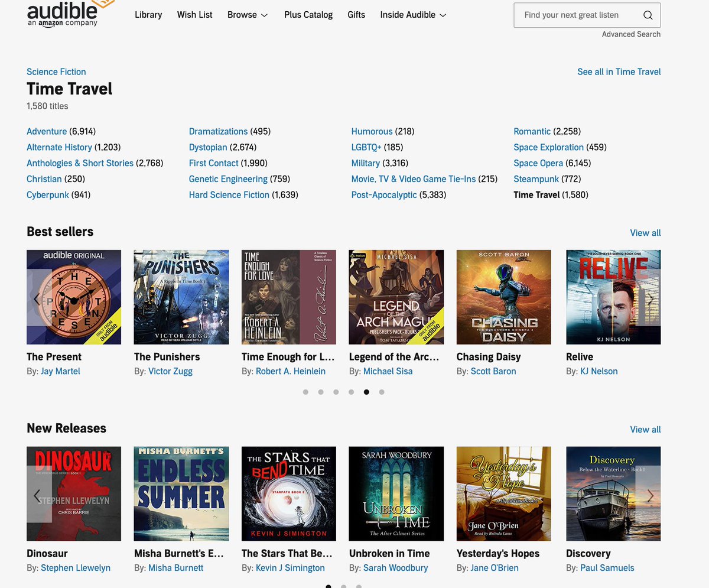
Task: Open Relive book cover
Action: click(x=613, y=297)
